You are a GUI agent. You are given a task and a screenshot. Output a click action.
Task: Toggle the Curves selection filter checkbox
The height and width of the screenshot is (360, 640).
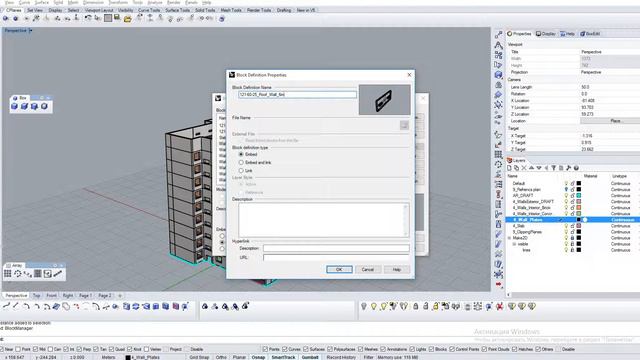tap(284, 349)
